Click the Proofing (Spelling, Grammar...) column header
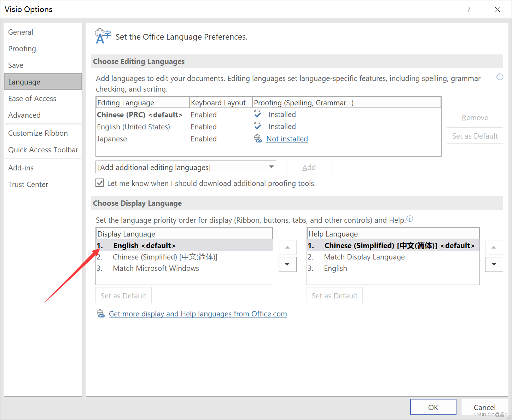 tap(347, 103)
